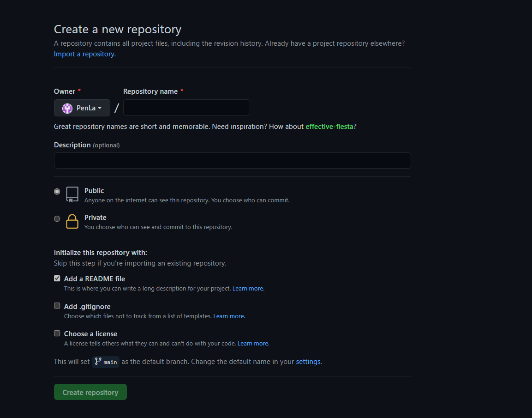Open the settings link for default branch
The height and width of the screenshot is (418, 532).
coord(308,362)
